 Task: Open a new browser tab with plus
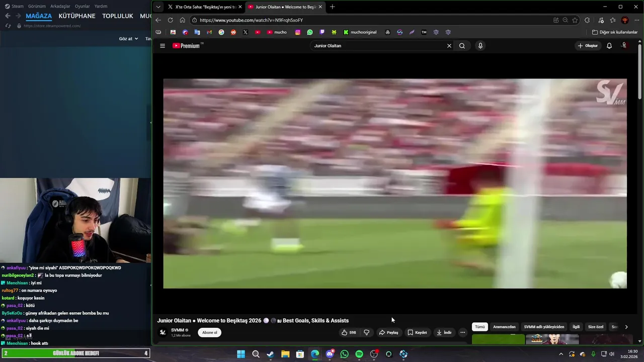(332, 7)
